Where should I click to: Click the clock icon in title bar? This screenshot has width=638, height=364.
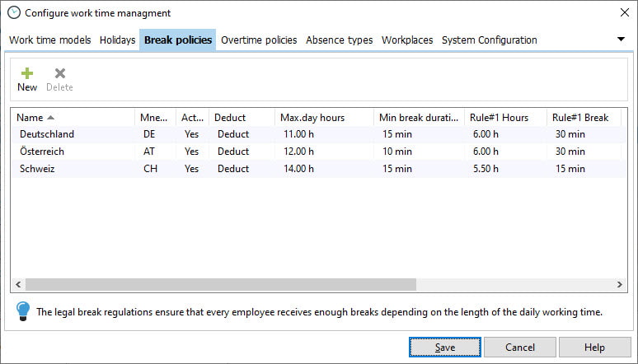tap(14, 13)
